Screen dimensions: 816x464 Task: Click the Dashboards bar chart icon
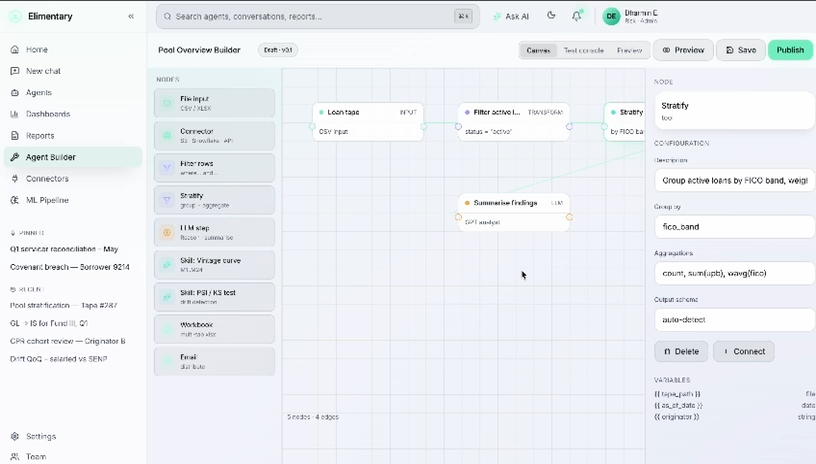(15, 114)
